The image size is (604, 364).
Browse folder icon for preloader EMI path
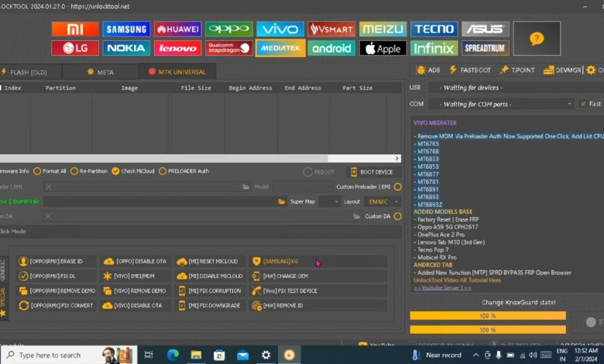(245, 187)
